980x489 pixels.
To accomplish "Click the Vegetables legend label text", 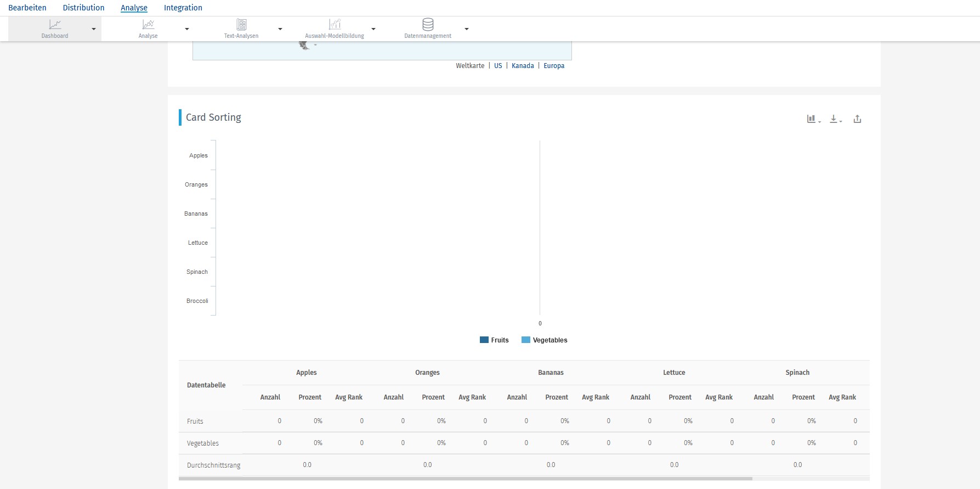I will 550,340.
